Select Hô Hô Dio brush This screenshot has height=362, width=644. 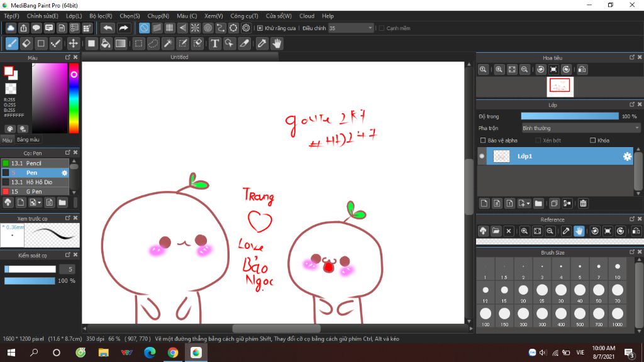pyautogui.click(x=35, y=182)
